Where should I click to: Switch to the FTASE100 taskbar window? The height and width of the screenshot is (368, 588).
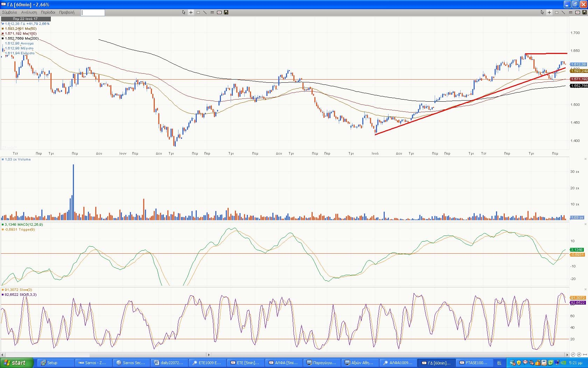[x=474, y=363]
